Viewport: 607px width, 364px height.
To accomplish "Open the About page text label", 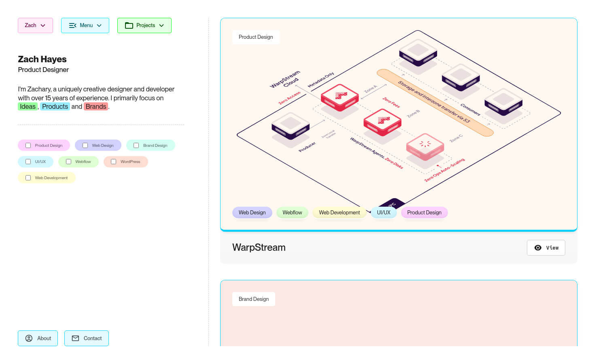I will coord(44,338).
